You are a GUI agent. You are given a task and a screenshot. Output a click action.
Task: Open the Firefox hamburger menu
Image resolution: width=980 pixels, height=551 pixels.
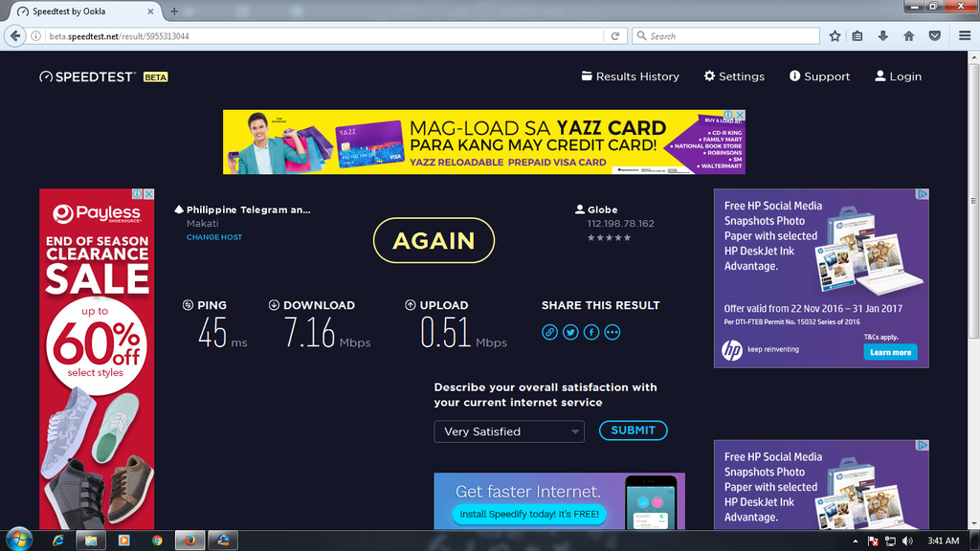coord(965,36)
